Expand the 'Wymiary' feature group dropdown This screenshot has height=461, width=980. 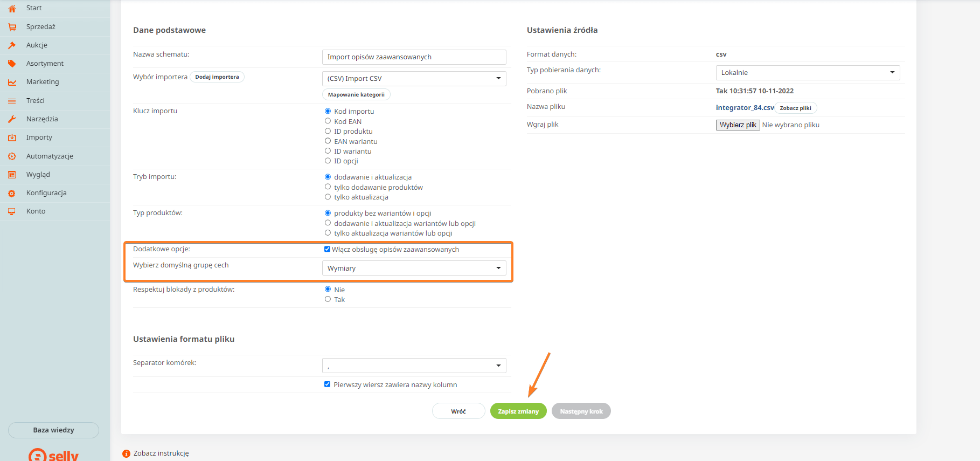click(414, 268)
